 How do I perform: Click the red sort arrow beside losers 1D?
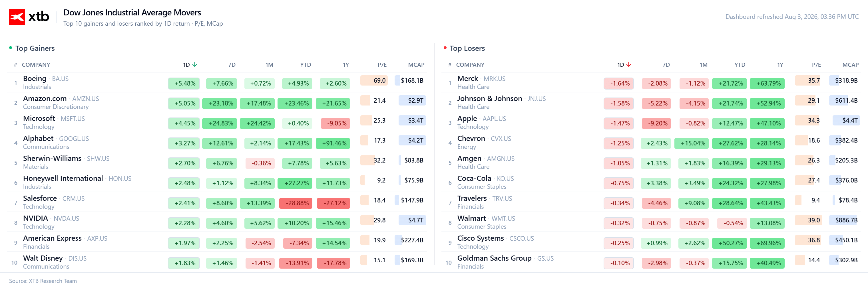(x=629, y=65)
